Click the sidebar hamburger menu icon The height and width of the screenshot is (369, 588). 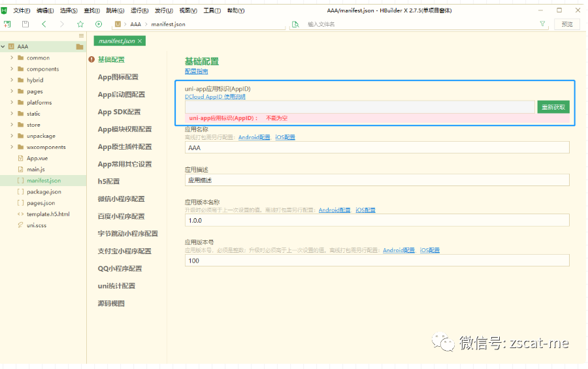(x=81, y=36)
